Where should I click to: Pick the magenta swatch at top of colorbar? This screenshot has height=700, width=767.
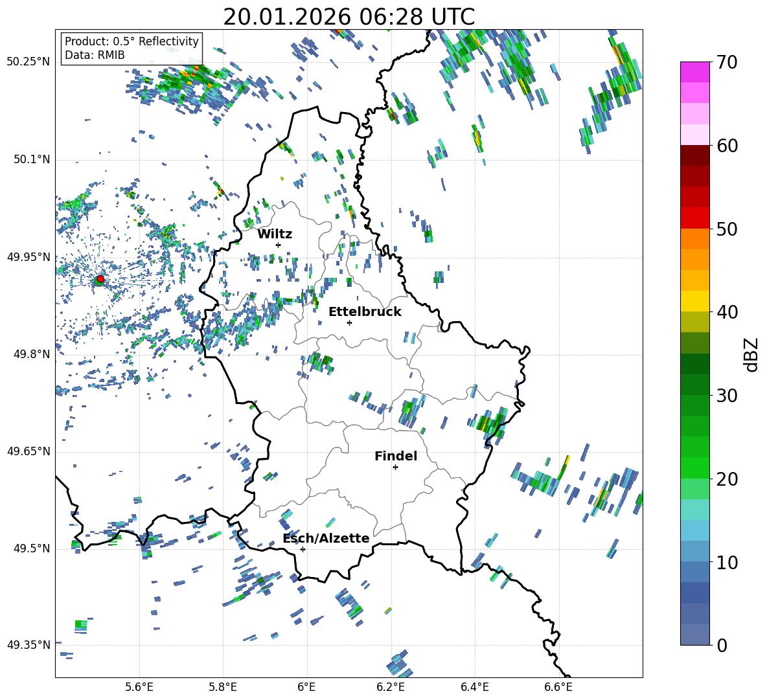(x=695, y=72)
